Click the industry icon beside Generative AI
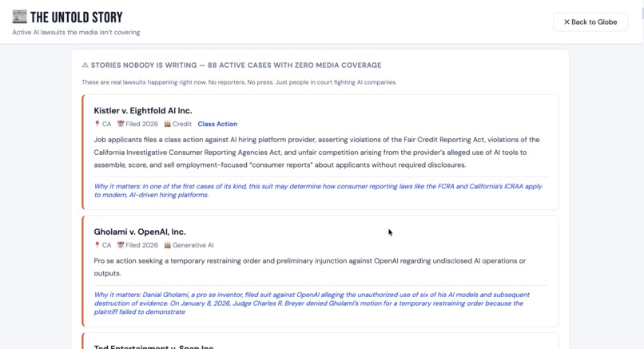Screen dimensions: 644x349 click(167, 244)
